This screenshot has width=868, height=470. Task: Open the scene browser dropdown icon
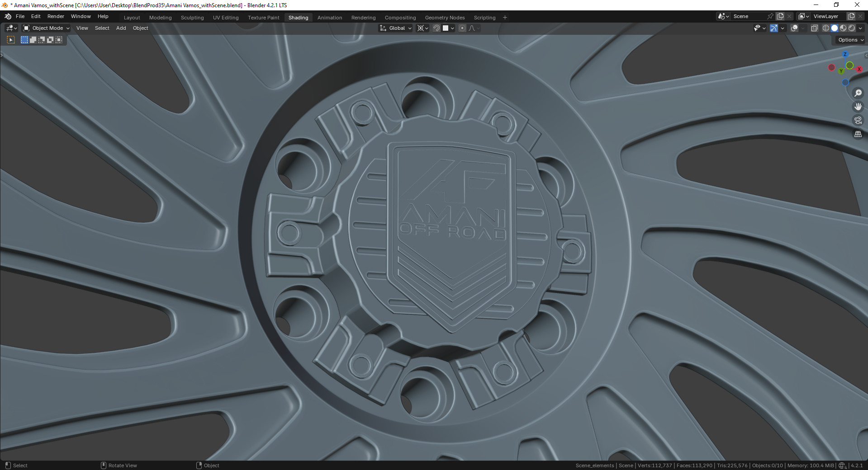(x=723, y=16)
